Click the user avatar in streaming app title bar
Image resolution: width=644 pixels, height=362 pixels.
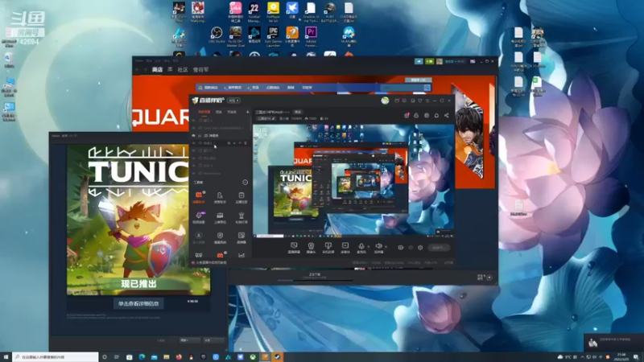(x=385, y=101)
